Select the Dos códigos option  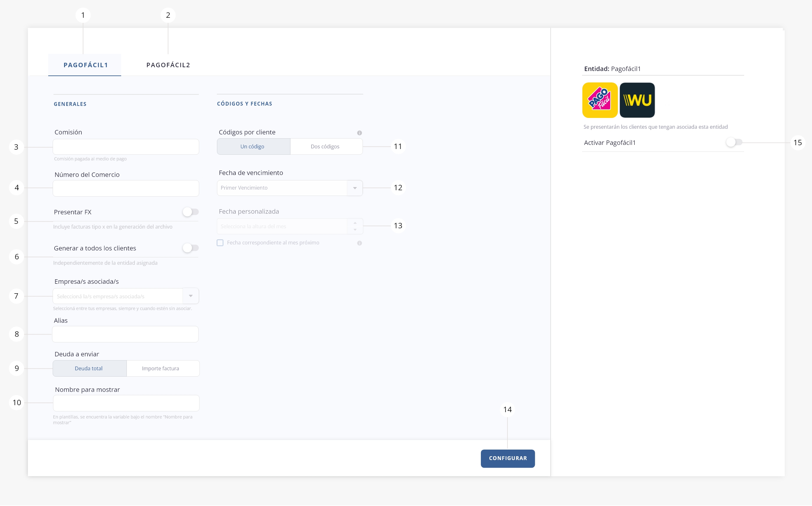pos(326,146)
